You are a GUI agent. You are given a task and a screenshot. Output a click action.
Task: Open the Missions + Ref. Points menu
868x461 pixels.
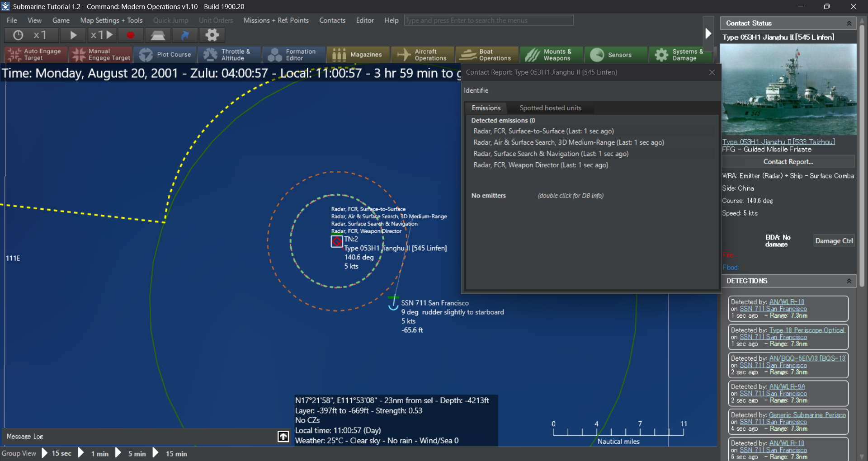(276, 20)
